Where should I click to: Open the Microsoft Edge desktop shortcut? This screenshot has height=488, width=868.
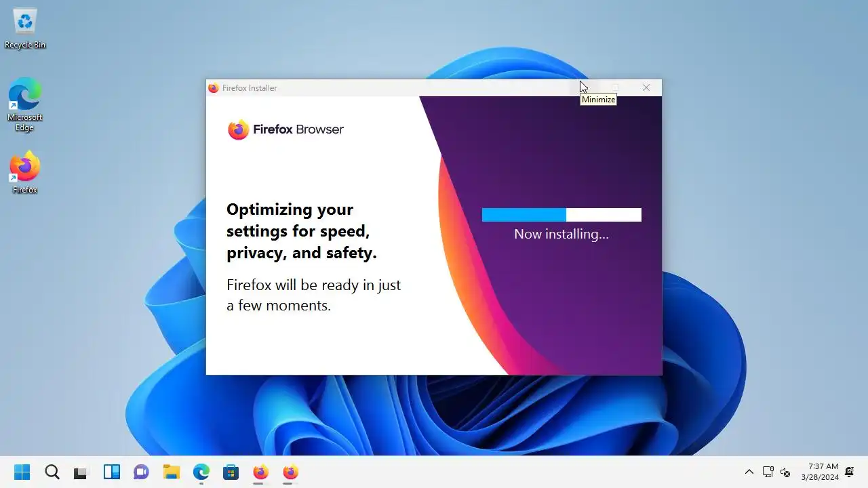(x=25, y=104)
